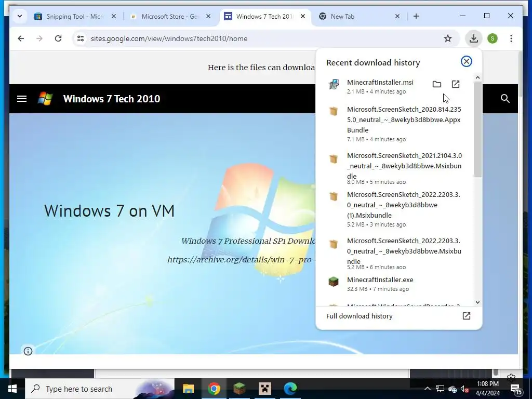
Task: Open Minecraft grass block taskbar icon
Action: tap(240, 389)
